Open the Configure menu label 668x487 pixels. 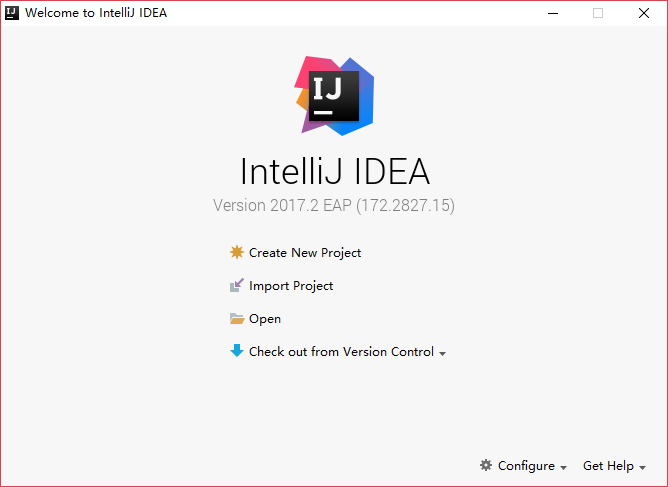point(526,466)
